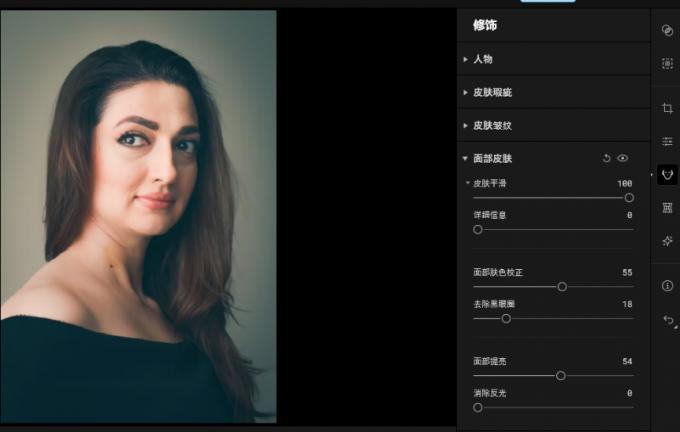Open the info icon in sidebar
The image size is (680, 432).
[x=667, y=285]
